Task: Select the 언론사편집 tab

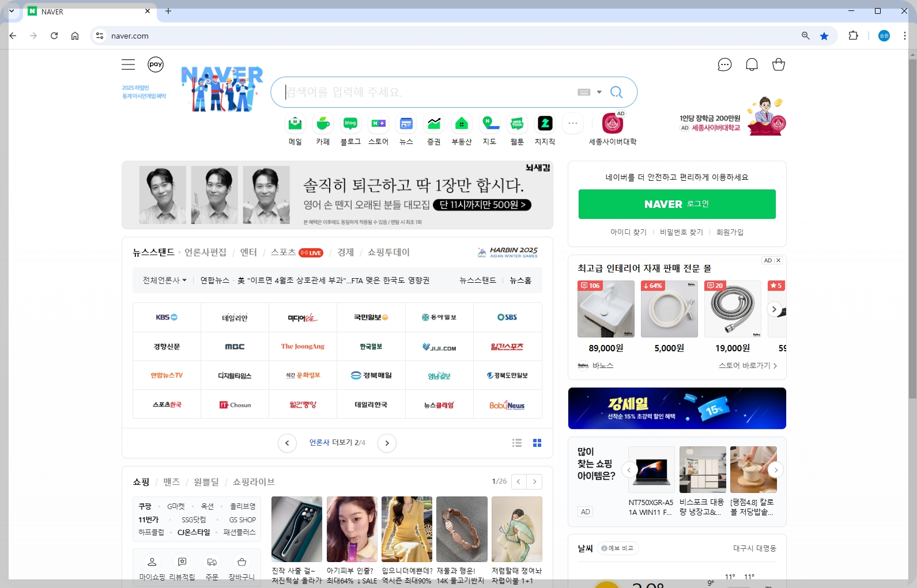Action: (205, 252)
